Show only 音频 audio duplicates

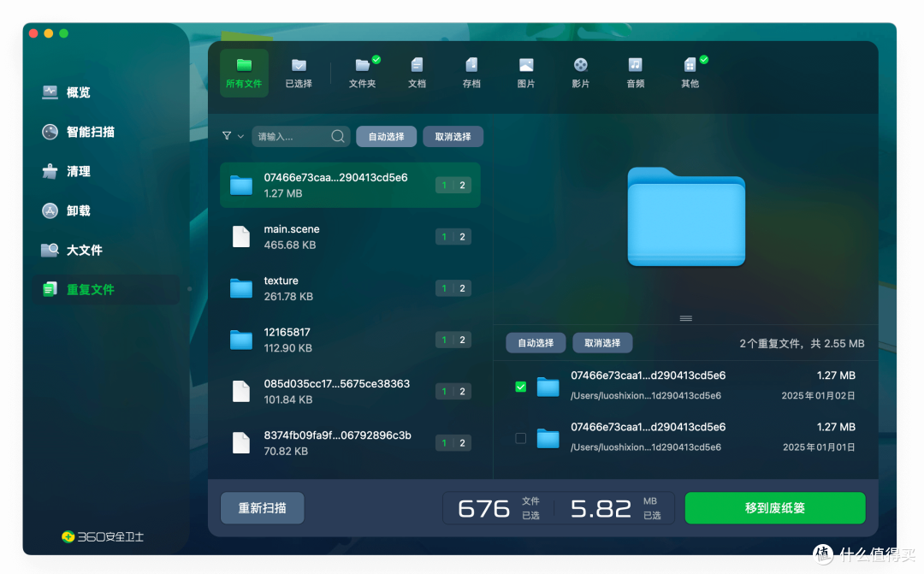(x=635, y=73)
